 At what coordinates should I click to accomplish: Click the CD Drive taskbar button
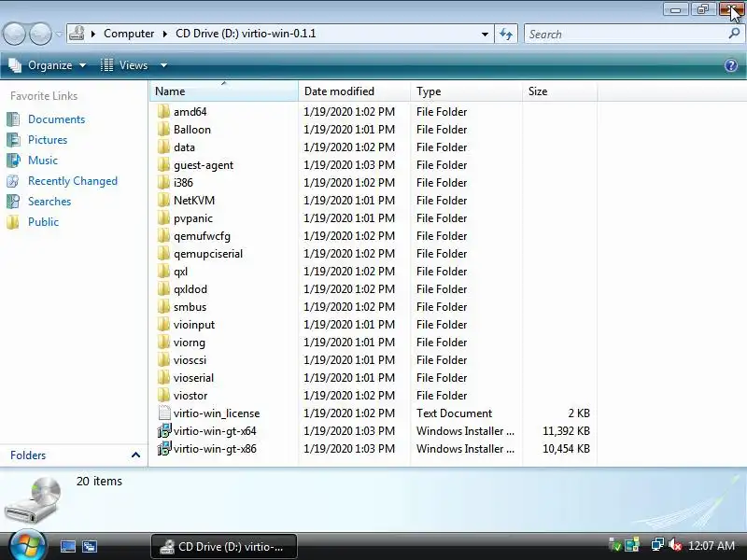224,547
